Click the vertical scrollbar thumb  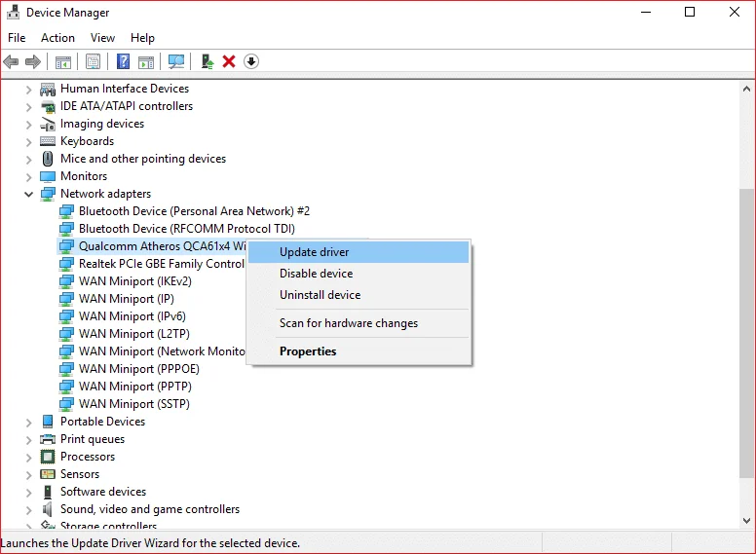pos(746,333)
